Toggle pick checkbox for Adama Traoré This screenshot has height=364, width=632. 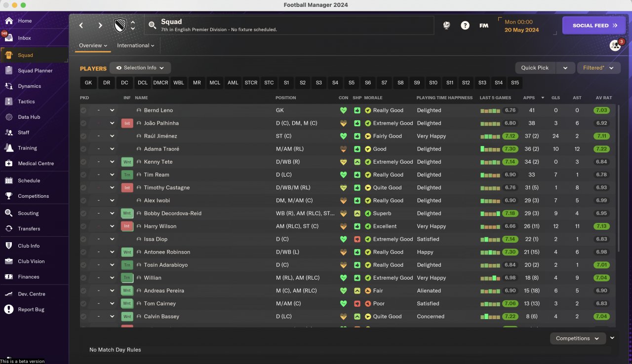tap(83, 149)
